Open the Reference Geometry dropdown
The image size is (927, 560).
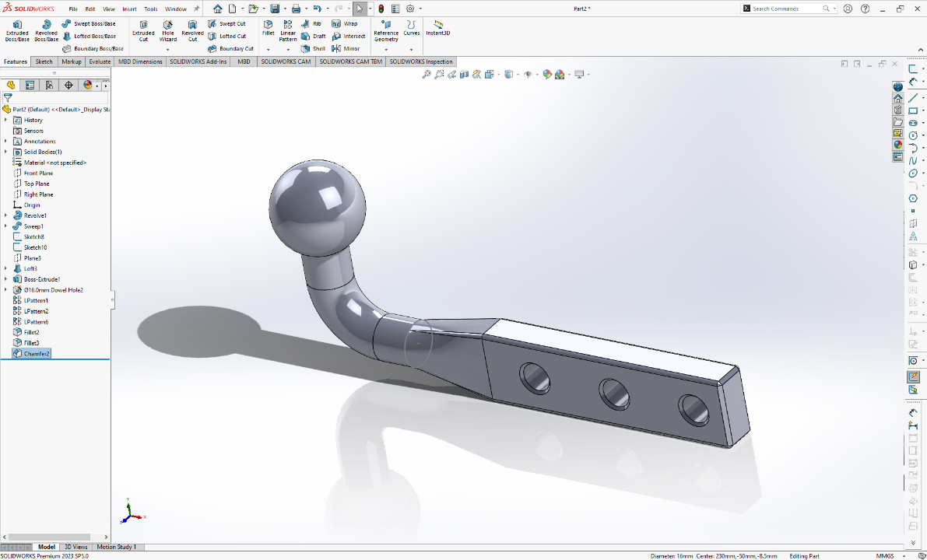(386, 49)
